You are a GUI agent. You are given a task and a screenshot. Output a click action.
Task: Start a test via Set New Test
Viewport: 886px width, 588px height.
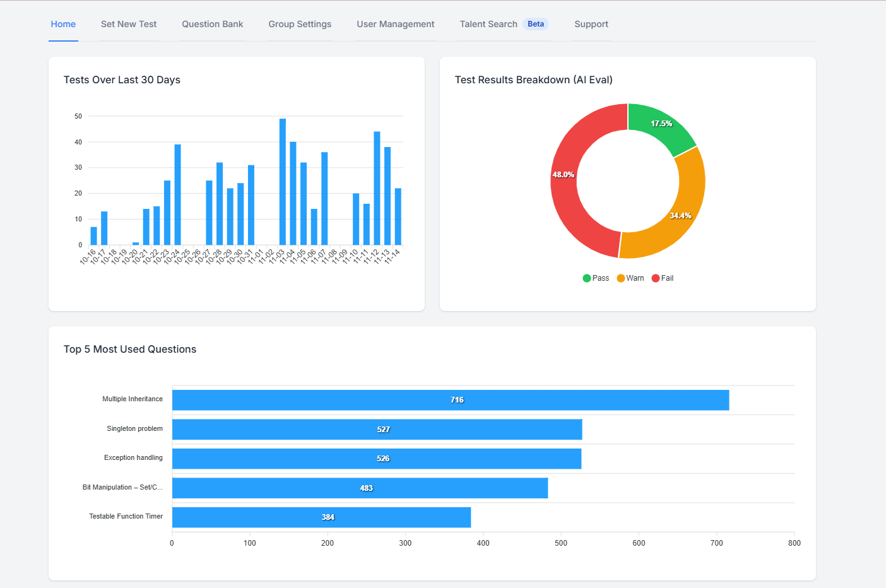(x=128, y=24)
